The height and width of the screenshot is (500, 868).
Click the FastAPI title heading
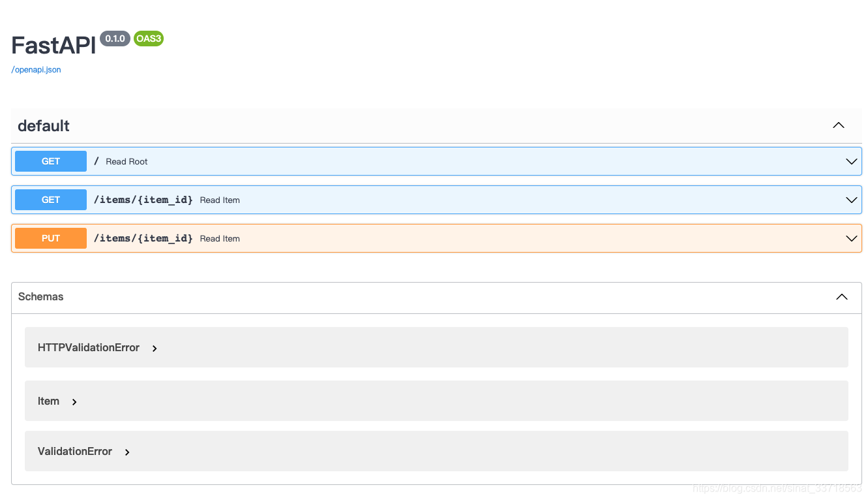click(52, 44)
